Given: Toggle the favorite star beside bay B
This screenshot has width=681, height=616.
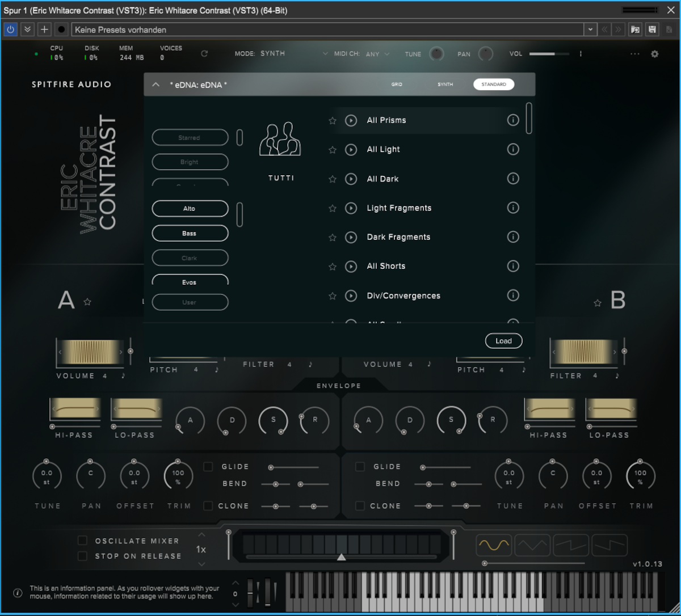Looking at the screenshot, I should (x=598, y=303).
